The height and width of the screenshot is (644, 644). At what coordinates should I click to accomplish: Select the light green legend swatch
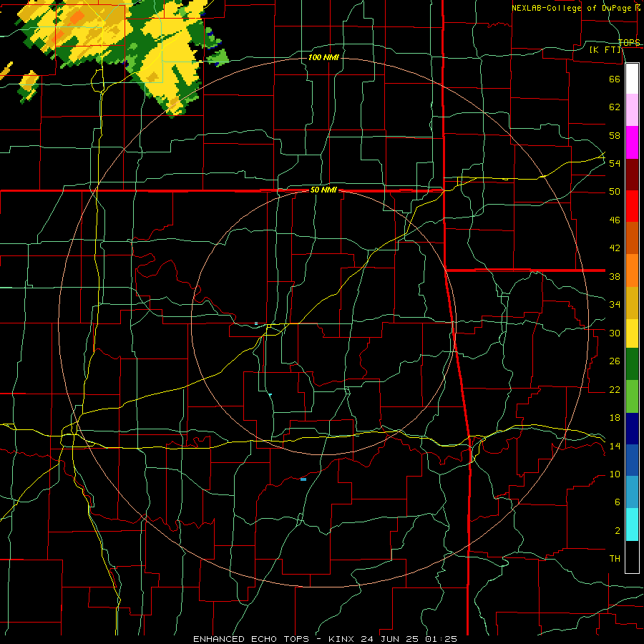(x=632, y=396)
